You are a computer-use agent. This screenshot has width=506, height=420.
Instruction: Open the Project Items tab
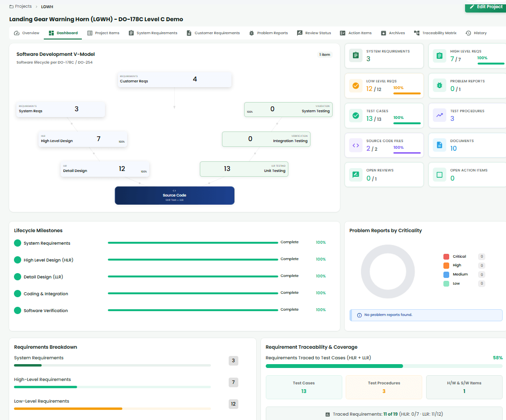(x=103, y=33)
